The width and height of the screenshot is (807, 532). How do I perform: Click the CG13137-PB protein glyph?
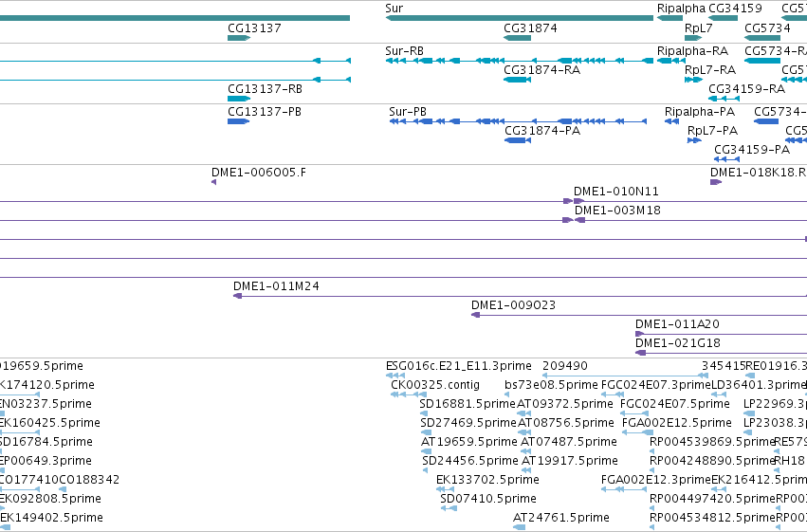[x=238, y=121]
